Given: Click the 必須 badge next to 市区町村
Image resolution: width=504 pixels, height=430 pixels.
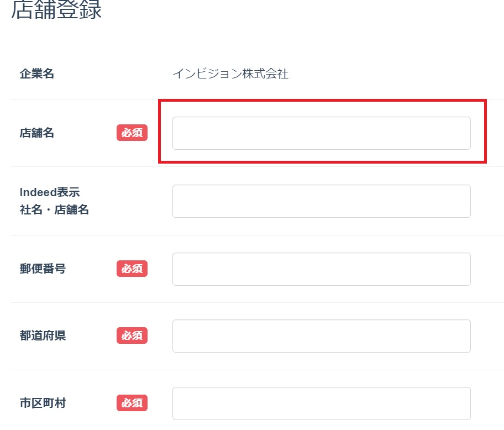Looking at the screenshot, I should click(132, 403).
